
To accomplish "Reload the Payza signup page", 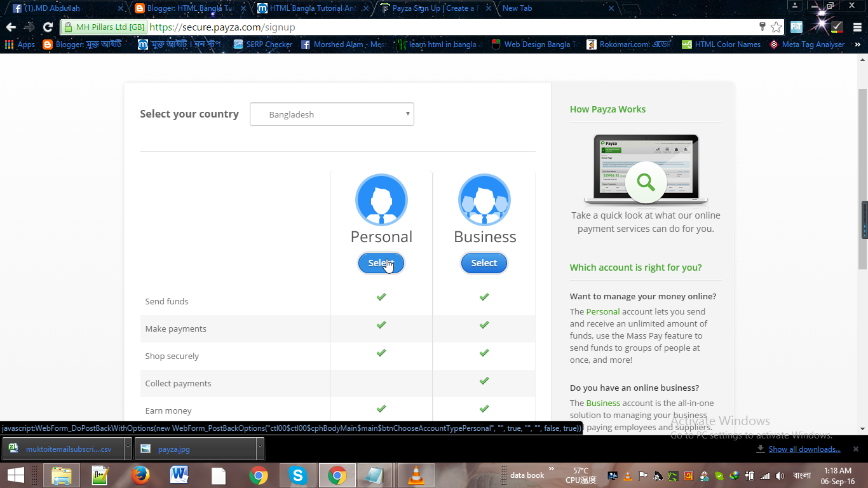I will pyautogui.click(x=48, y=27).
